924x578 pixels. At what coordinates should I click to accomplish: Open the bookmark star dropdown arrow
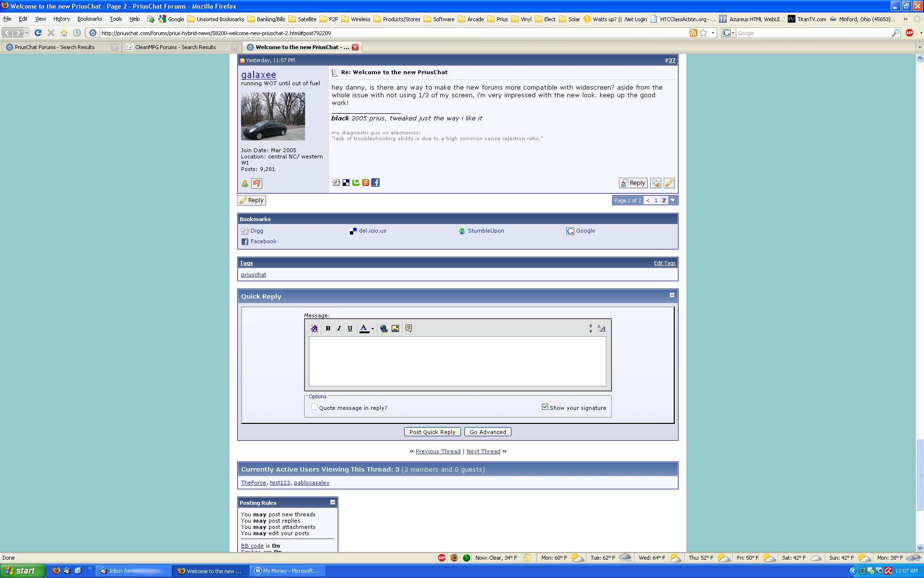point(713,33)
